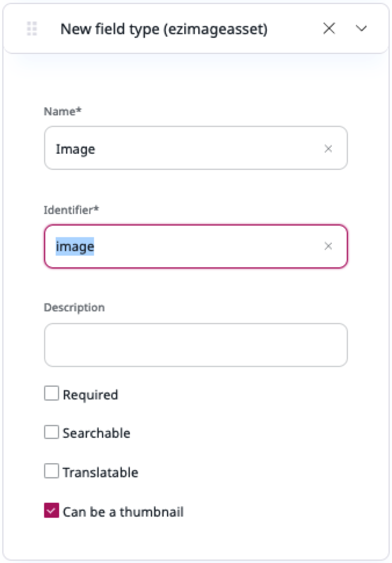The image size is (392, 563).
Task: Click the 'Required' label text
Action: pyautogui.click(x=90, y=395)
